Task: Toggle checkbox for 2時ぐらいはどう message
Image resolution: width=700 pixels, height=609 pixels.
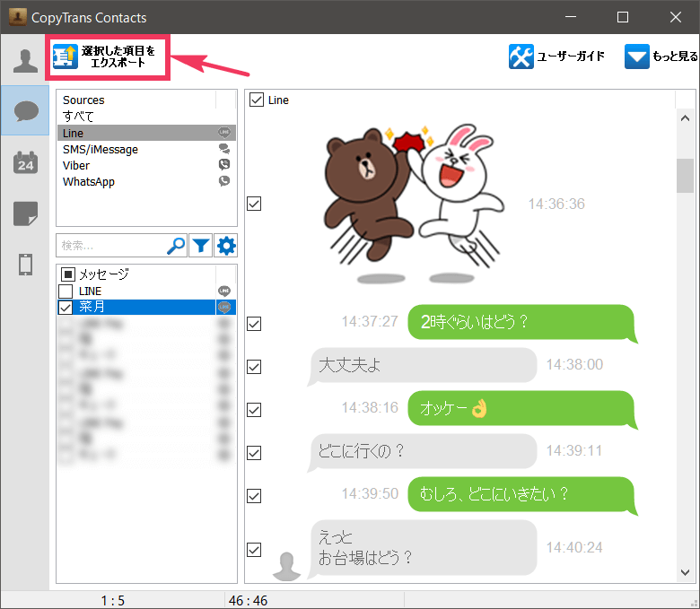Action: 254,324
